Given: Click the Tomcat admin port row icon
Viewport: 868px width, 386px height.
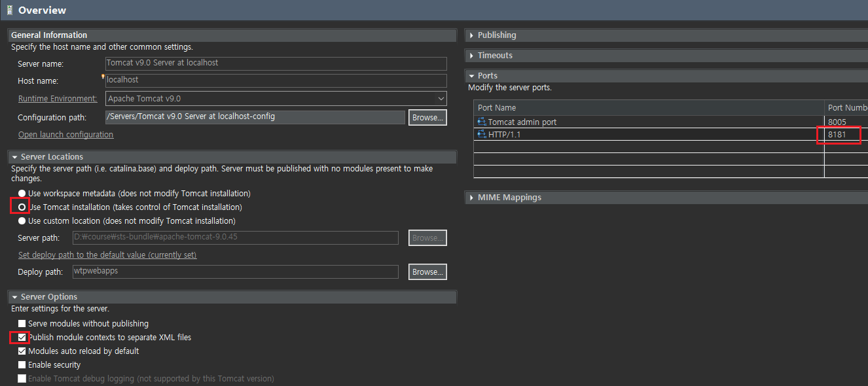Looking at the screenshot, I should [482, 122].
